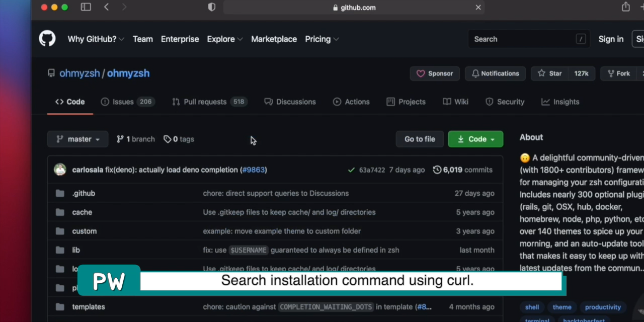Click the Sponsor button
Screen dimensions: 644x322
click(435, 73)
